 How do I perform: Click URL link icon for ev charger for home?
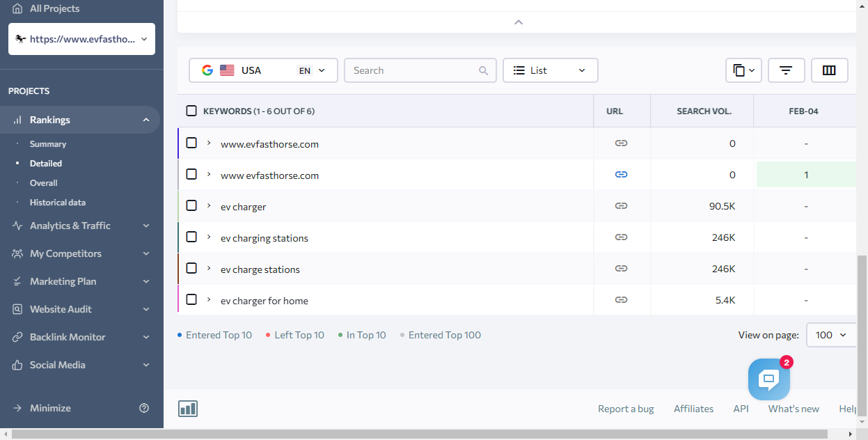(x=622, y=300)
